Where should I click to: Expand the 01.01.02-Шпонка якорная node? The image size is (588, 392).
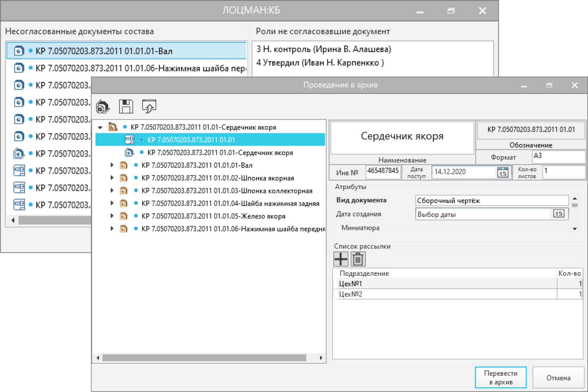click(x=112, y=178)
